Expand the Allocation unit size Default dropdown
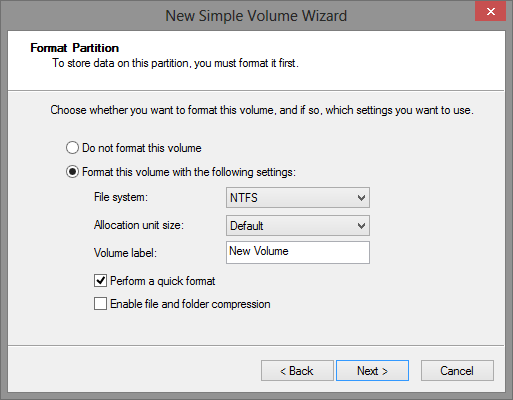513x400 pixels. coord(298,226)
